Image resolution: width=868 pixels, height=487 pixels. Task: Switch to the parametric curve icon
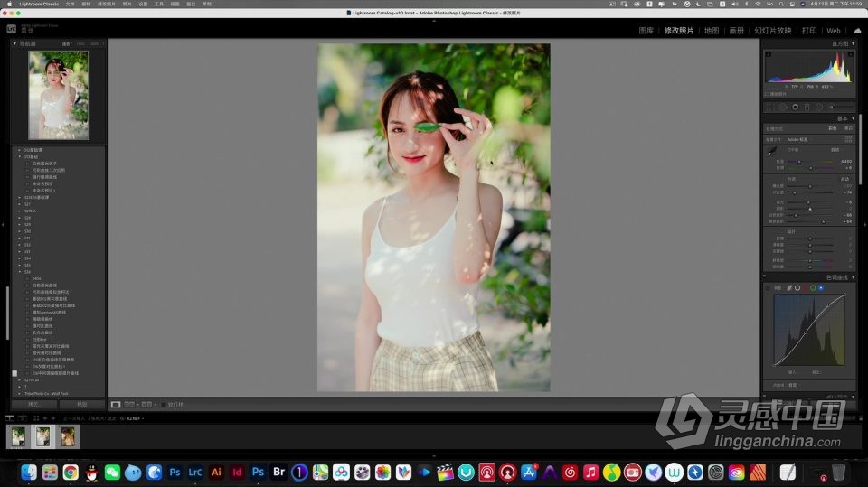[789, 287]
